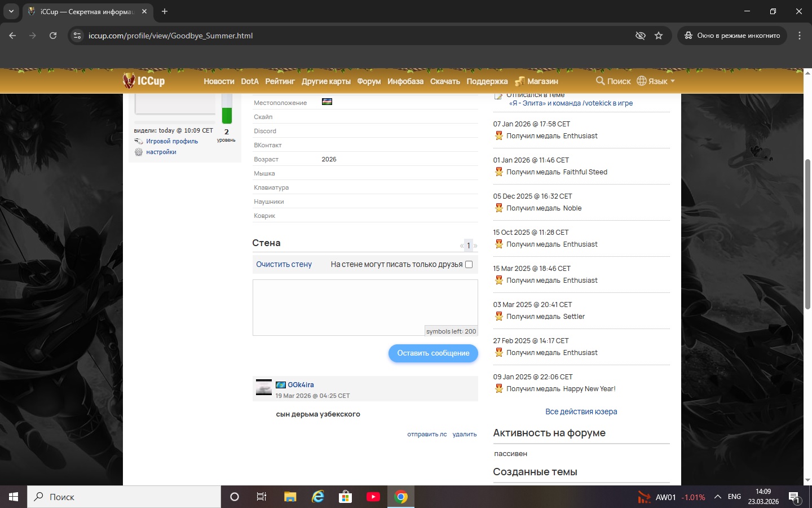Click the Faithful Steed medal icon
Screen dimensions: 812x508
[499, 172]
